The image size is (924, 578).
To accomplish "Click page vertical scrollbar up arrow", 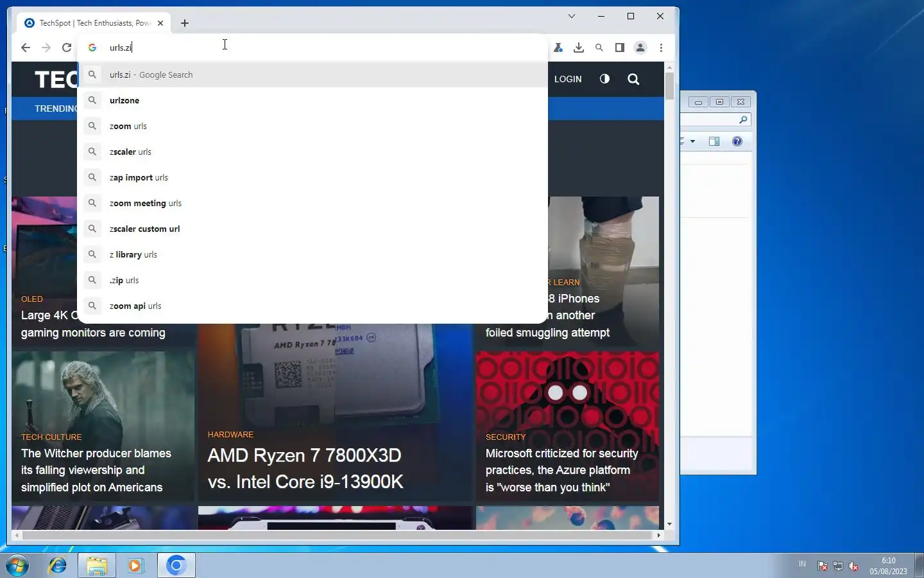I will click(x=669, y=67).
